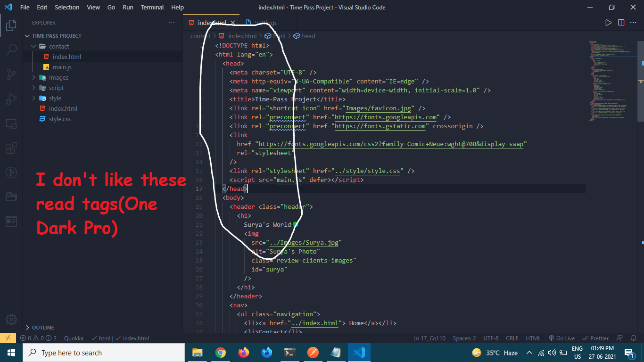Open the Terminal menu

(152, 8)
